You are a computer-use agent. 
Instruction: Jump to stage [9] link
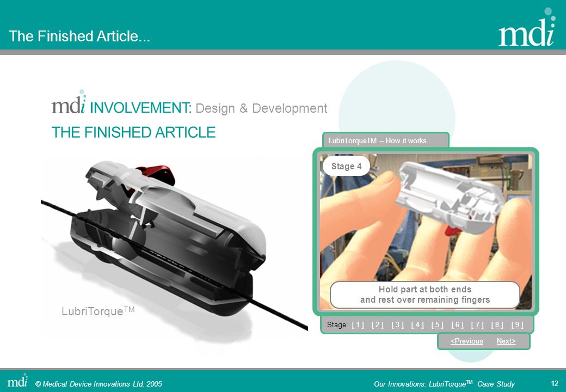pyautogui.click(x=517, y=324)
